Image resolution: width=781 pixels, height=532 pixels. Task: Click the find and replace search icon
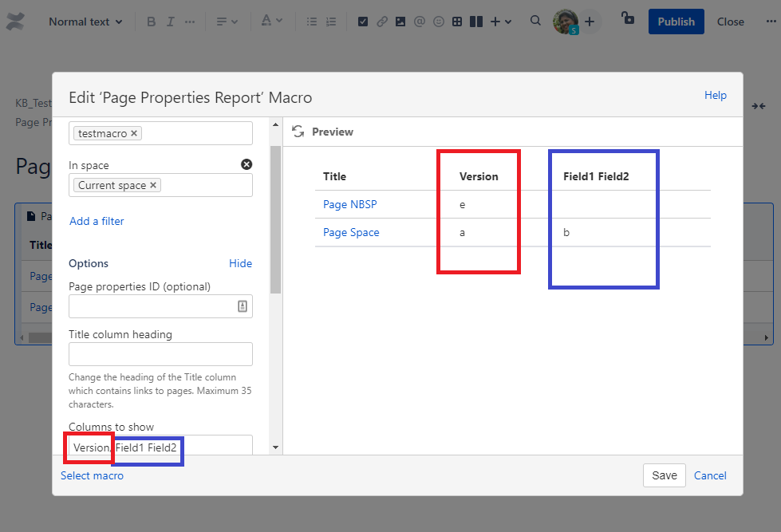coord(535,21)
